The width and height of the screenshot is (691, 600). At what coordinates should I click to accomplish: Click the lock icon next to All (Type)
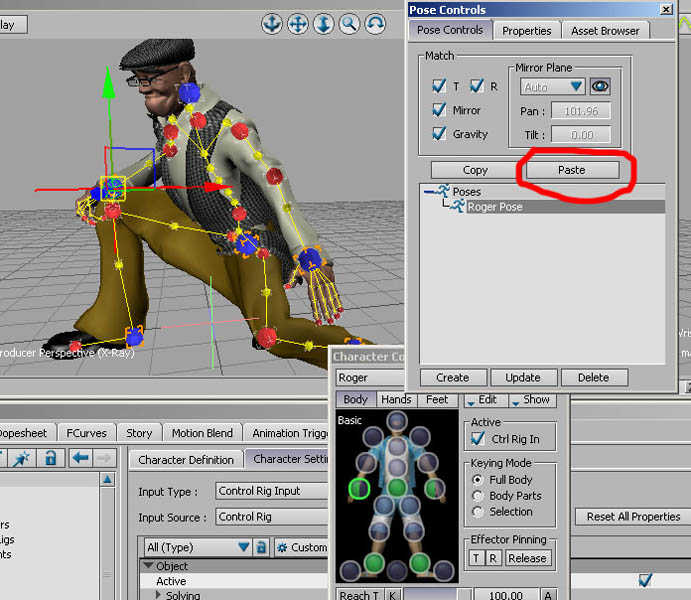pos(261,547)
